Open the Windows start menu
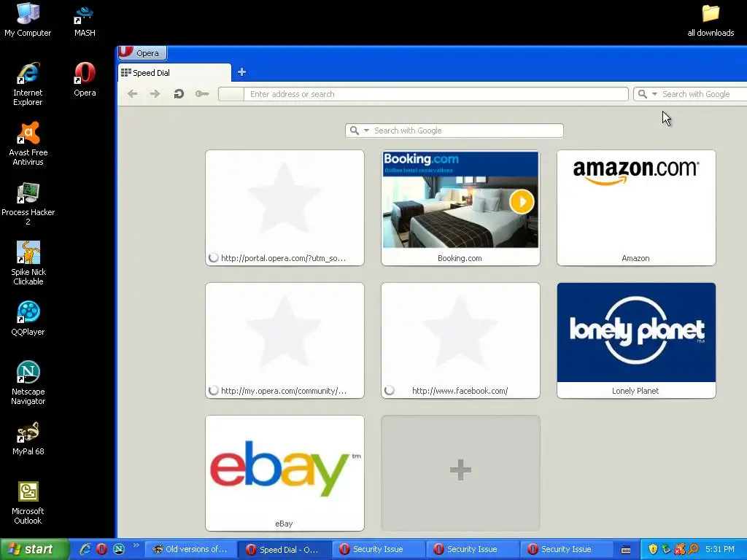 tap(34, 549)
